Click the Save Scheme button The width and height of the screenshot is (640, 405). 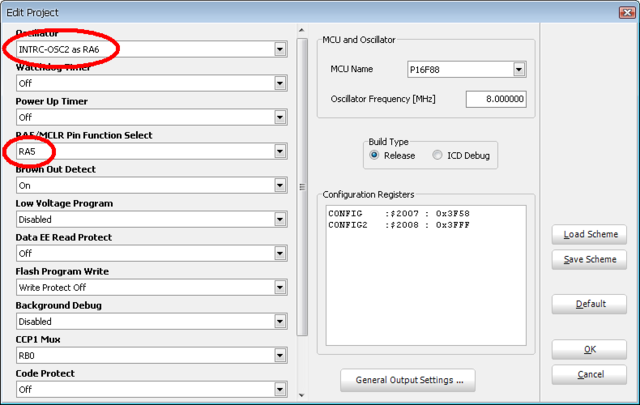point(589,259)
